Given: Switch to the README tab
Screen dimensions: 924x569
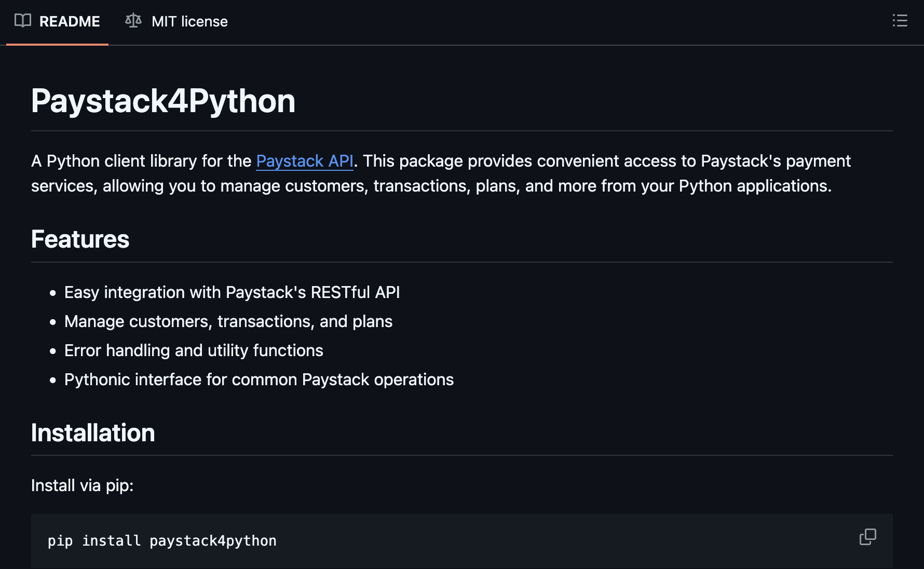Looking at the screenshot, I should [x=69, y=22].
